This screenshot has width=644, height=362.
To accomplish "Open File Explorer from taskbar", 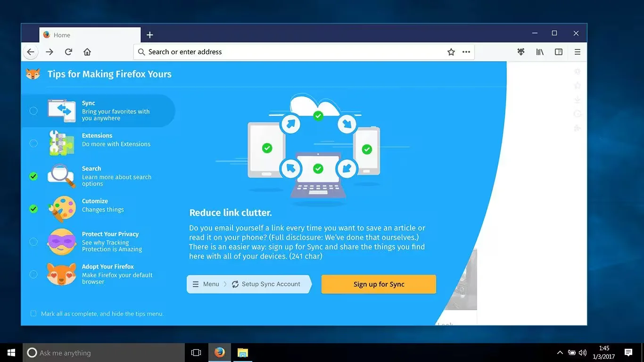I will click(242, 353).
